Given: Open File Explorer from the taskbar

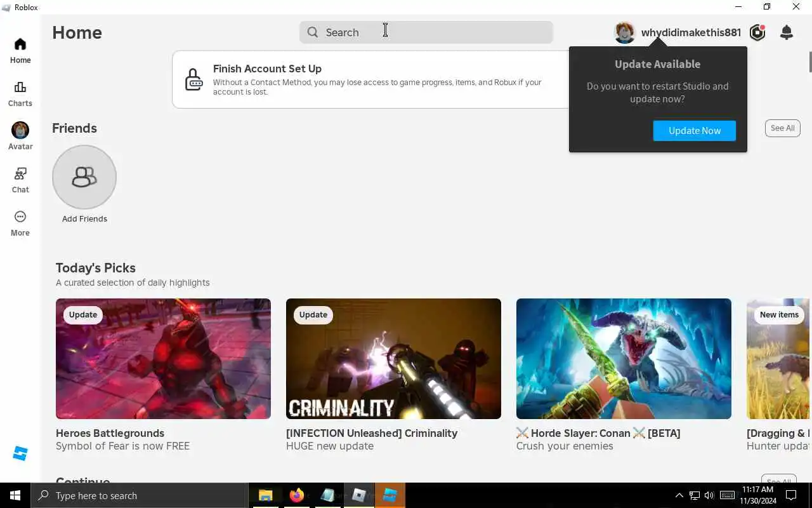Looking at the screenshot, I should 265,495.
